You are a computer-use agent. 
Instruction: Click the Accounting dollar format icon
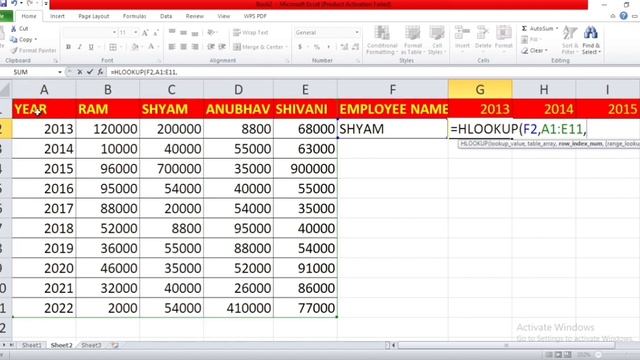[300, 47]
